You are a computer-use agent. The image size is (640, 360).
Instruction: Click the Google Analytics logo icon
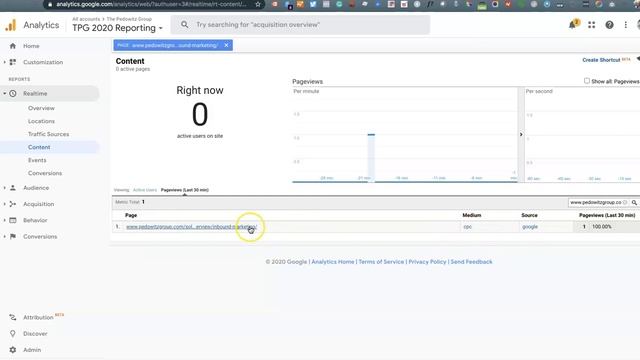point(11,25)
